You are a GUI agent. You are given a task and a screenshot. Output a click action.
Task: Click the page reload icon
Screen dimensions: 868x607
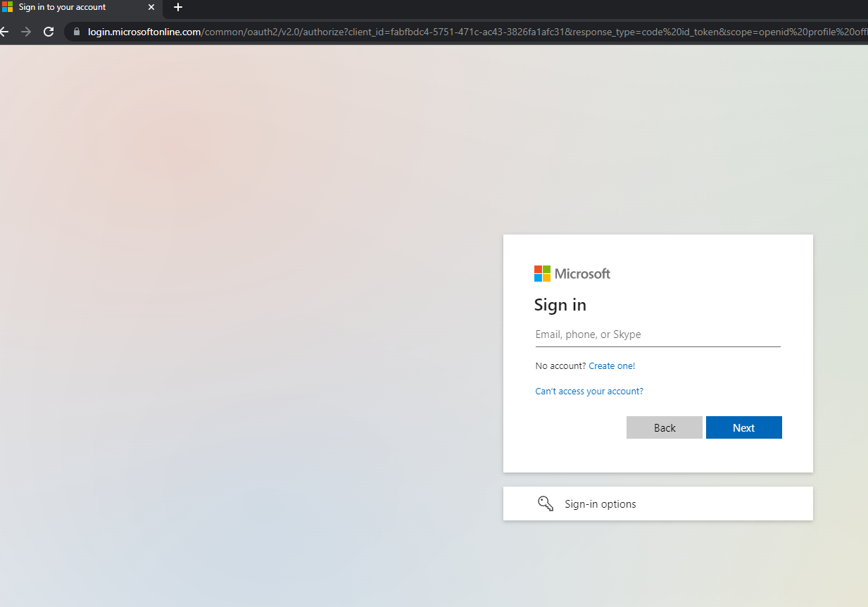coord(48,32)
